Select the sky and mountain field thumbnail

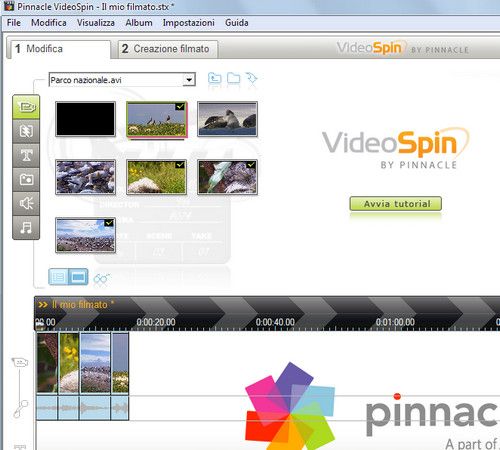click(85, 235)
